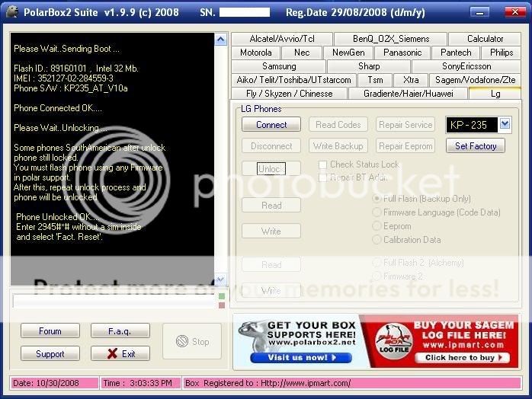Click the Visit us now banner button
Image resolution: width=532 pixels, height=399 pixels.
point(301,358)
